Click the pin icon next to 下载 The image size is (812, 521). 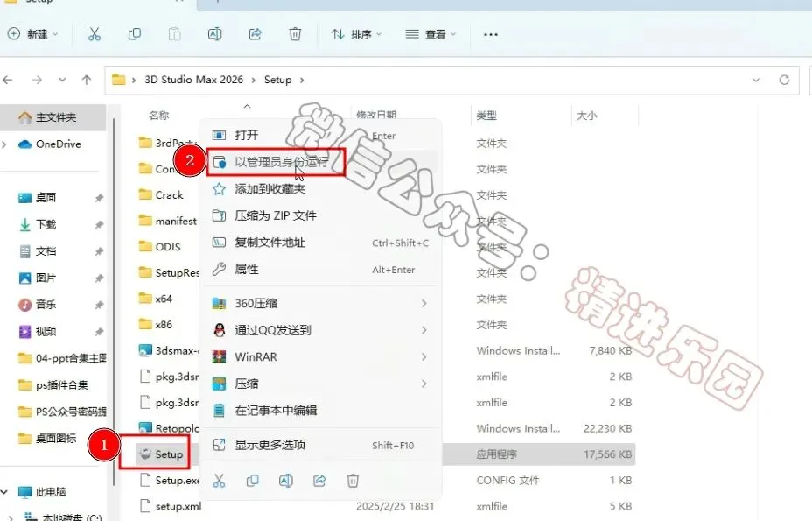tap(99, 225)
